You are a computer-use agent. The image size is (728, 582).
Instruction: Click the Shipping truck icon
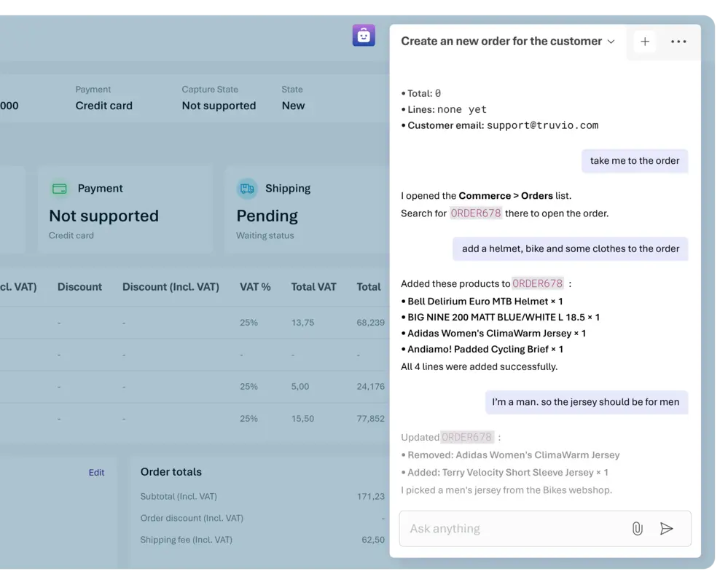tap(247, 189)
